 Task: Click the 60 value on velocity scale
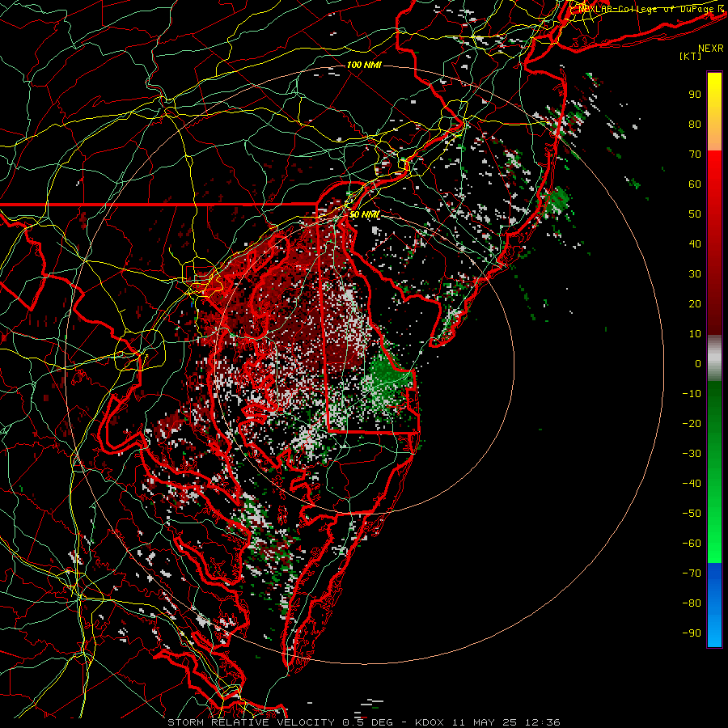[x=695, y=184]
